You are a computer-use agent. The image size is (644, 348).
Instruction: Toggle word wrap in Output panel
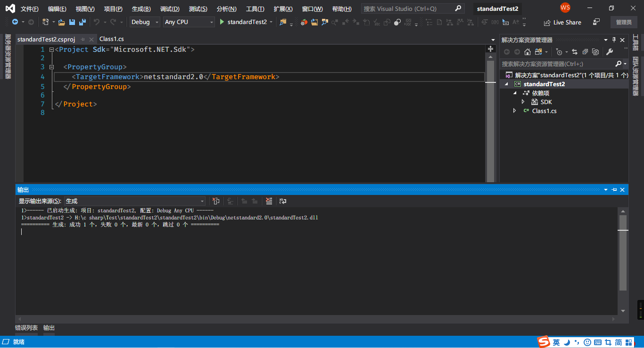[283, 201]
